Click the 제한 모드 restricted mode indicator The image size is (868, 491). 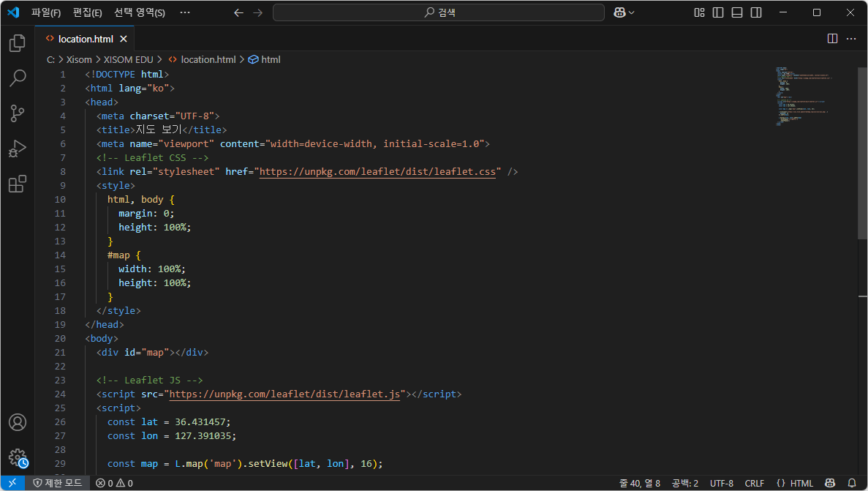tap(58, 483)
